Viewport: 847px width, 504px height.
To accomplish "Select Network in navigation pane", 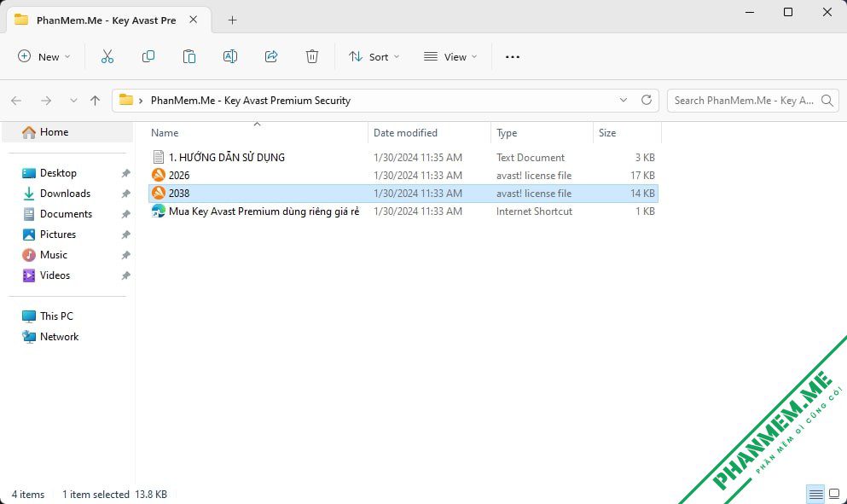I will coord(59,337).
